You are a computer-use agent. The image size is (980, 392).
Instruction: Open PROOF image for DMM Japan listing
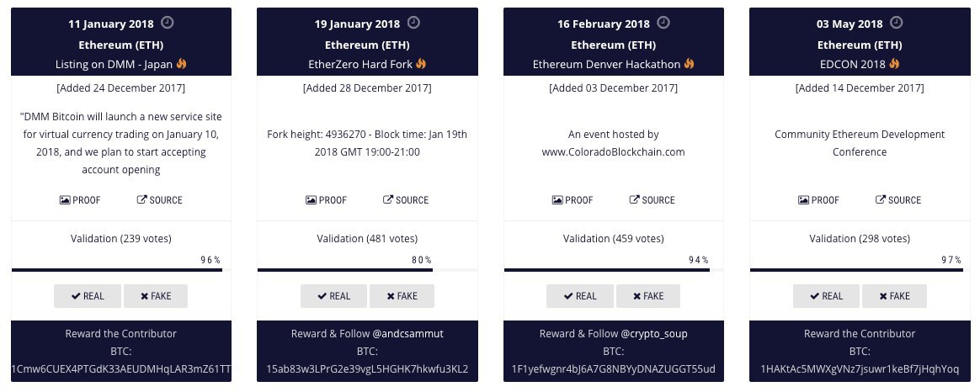pos(80,200)
